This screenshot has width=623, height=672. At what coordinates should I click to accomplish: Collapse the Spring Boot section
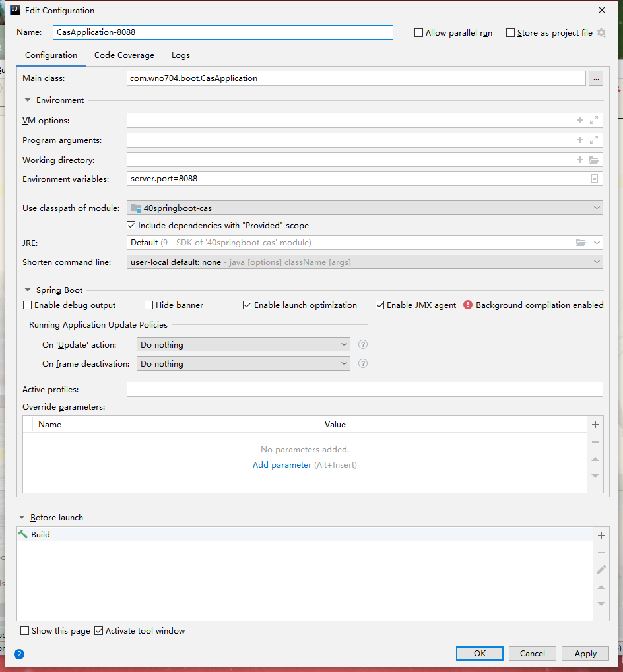coord(28,290)
